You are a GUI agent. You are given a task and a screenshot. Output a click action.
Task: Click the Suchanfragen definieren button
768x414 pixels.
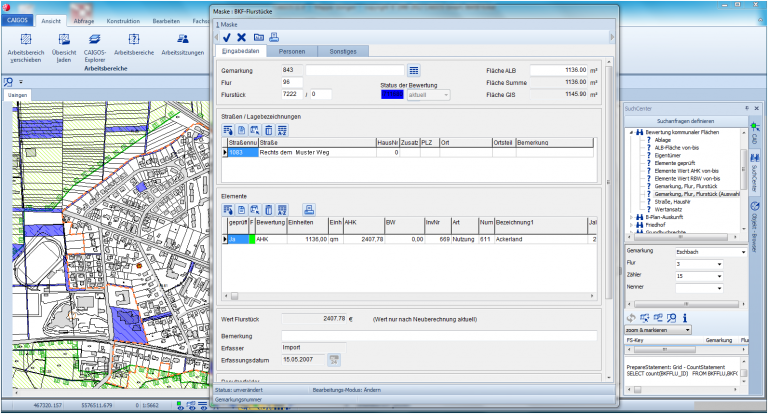coord(685,121)
